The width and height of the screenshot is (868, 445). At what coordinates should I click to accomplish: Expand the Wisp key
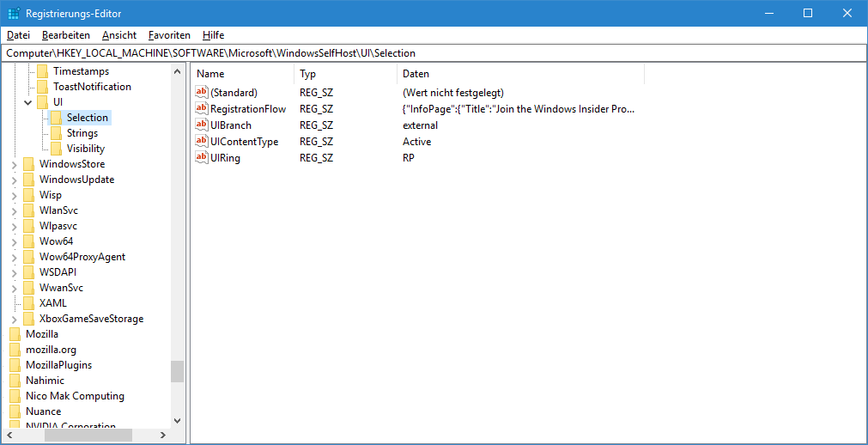pos(14,196)
